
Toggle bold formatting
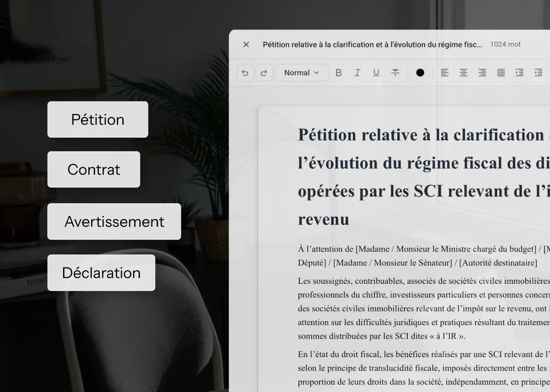click(339, 73)
